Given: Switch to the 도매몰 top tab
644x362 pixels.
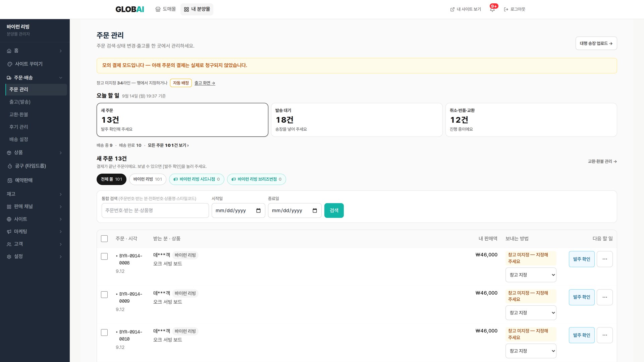Looking at the screenshot, I should [166, 9].
